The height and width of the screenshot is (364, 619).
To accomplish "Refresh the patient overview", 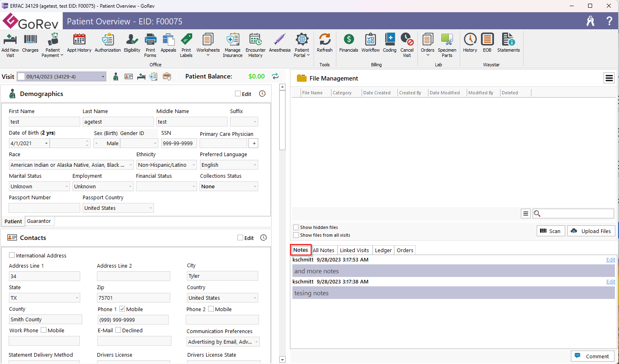I will tap(325, 43).
